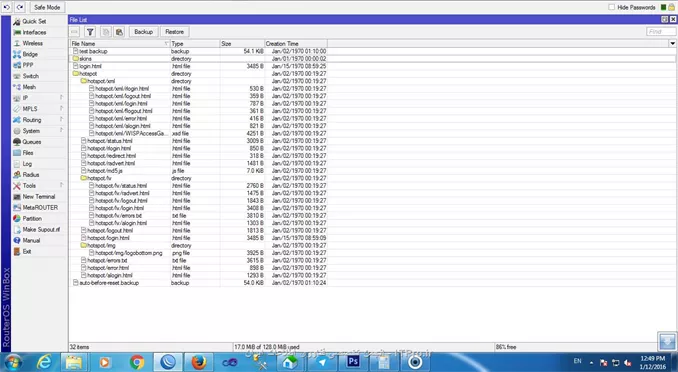Open Wireless in the sidebar
Image resolution: width=678 pixels, height=372 pixels.
point(32,43)
